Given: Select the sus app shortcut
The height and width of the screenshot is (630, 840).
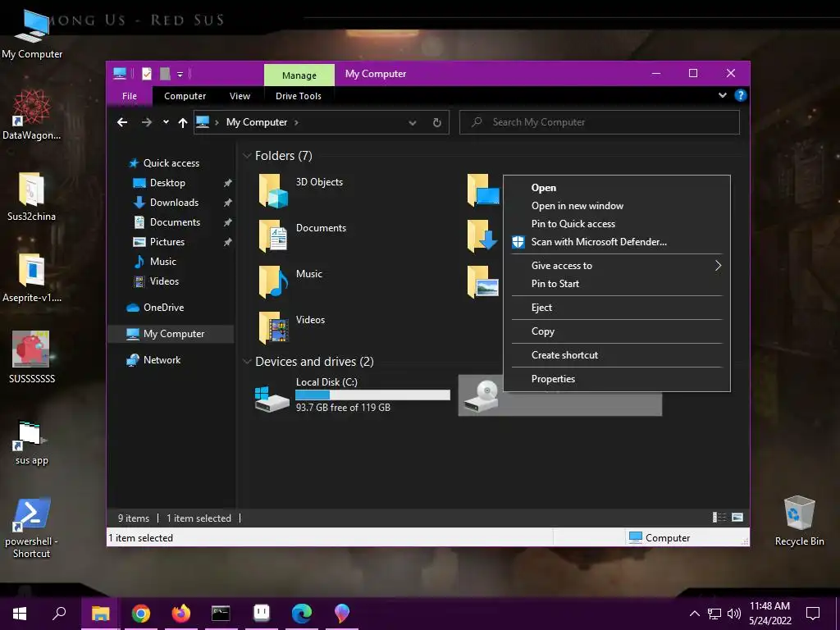Looking at the screenshot, I should click(x=32, y=442).
